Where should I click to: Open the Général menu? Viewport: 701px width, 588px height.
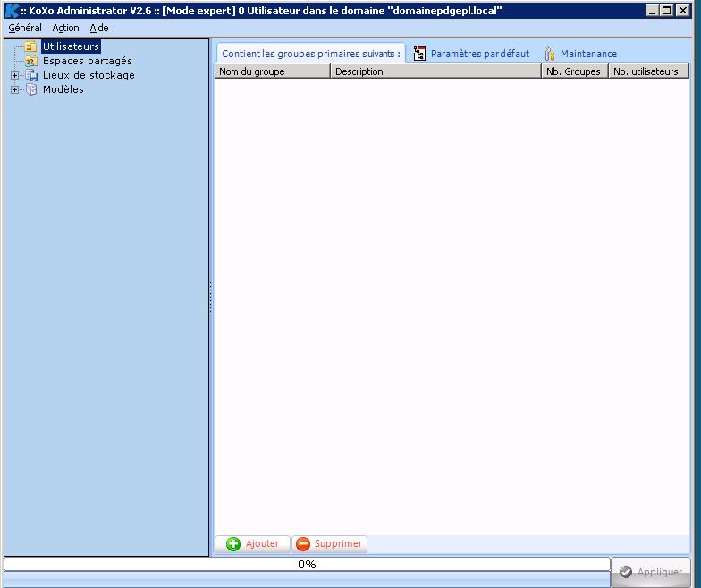point(25,28)
